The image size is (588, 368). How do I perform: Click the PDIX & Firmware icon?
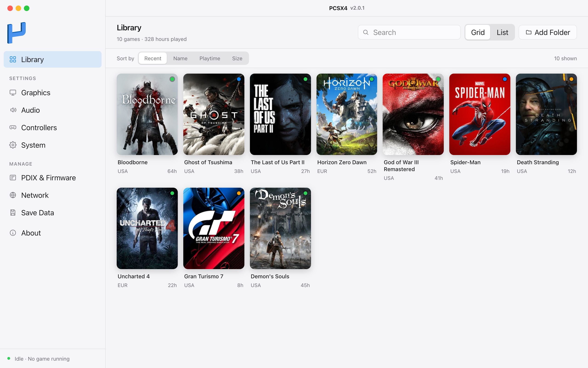pos(13,178)
